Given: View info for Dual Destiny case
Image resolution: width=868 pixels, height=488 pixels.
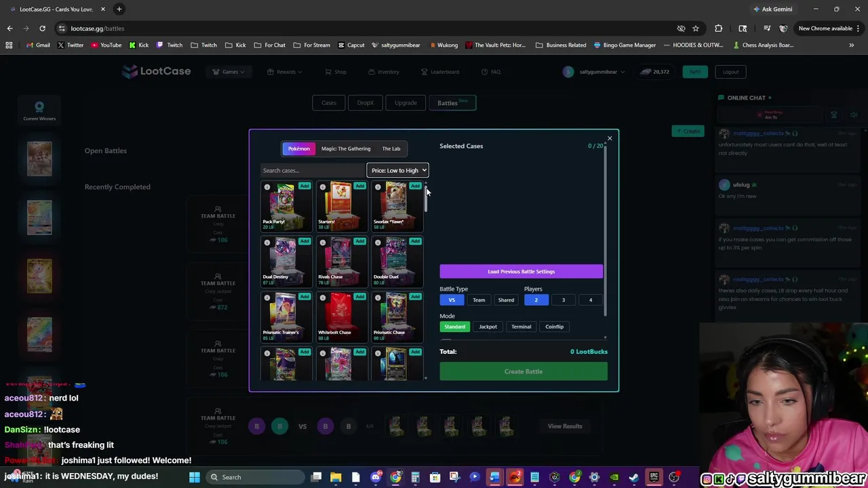Looking at the screenshot, I should (267, 243).
